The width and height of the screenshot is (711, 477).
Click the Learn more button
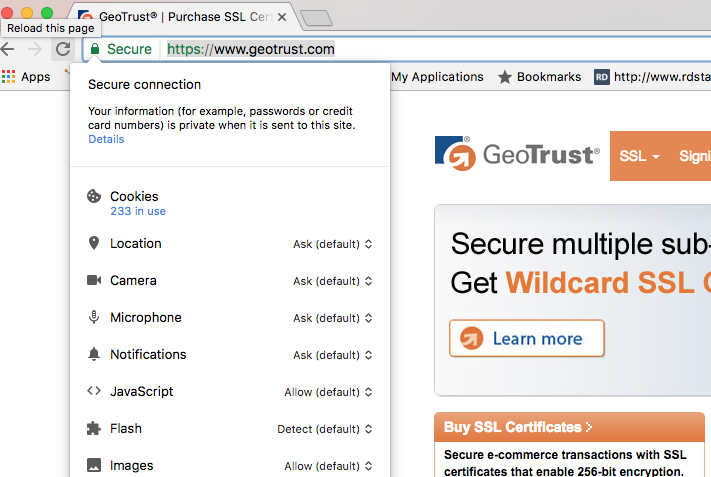527,338
